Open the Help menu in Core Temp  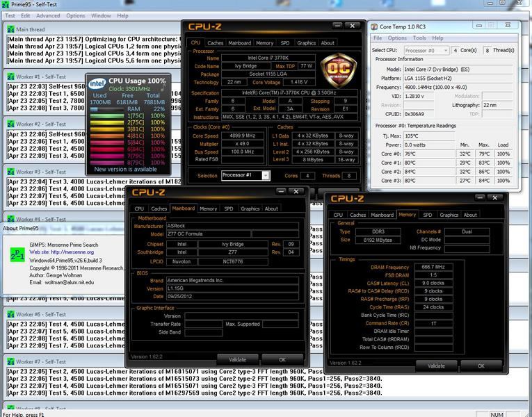coord(437,38)
